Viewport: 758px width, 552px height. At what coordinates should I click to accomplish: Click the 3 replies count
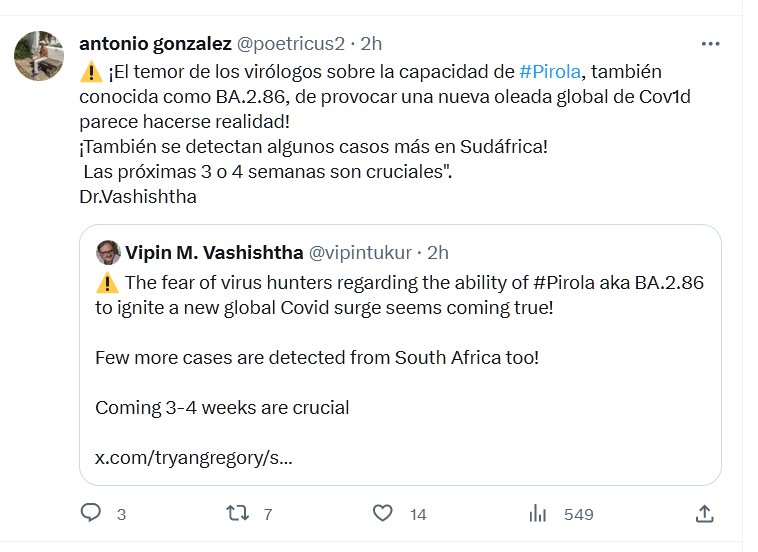(121, 514)
